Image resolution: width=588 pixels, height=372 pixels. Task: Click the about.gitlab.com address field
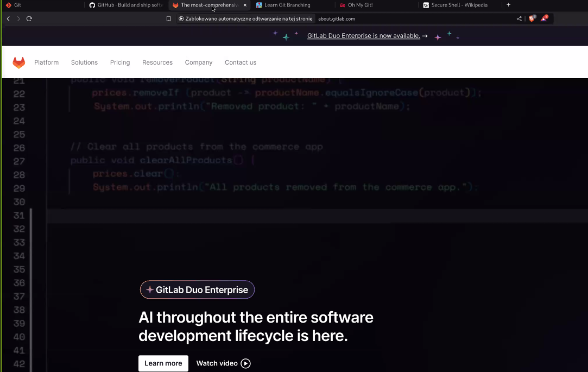coord(337,19)
